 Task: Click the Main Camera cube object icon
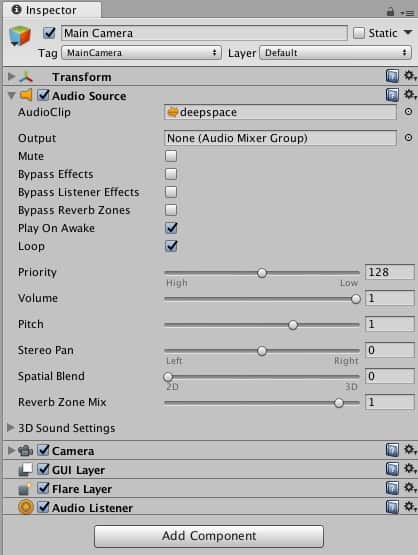20,36
